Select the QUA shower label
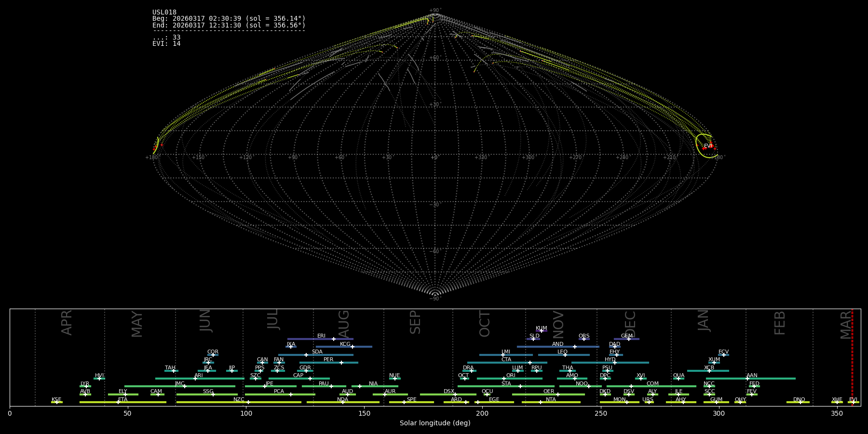The image size is (868, 434). [678, 376]
